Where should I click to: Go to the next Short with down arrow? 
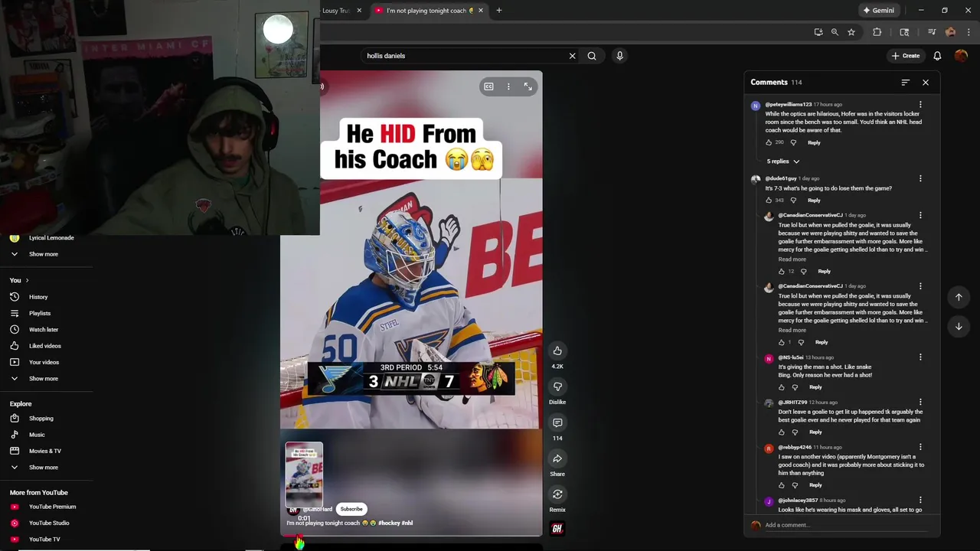(959, 327)
